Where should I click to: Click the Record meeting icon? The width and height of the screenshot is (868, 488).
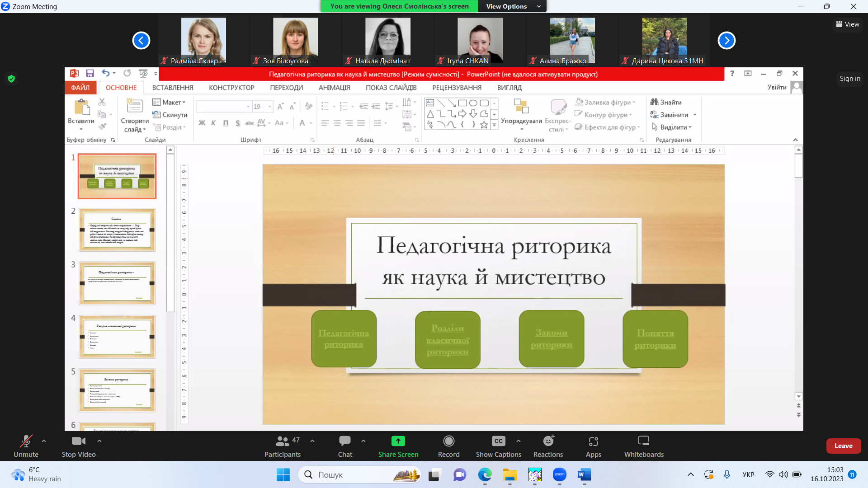448,441
